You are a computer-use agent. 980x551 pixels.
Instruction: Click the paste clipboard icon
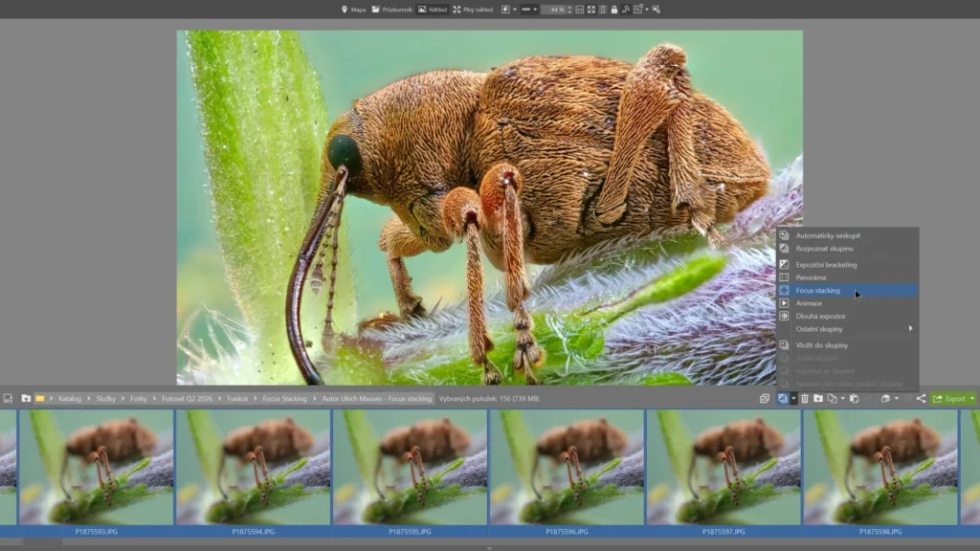[854, 399]
